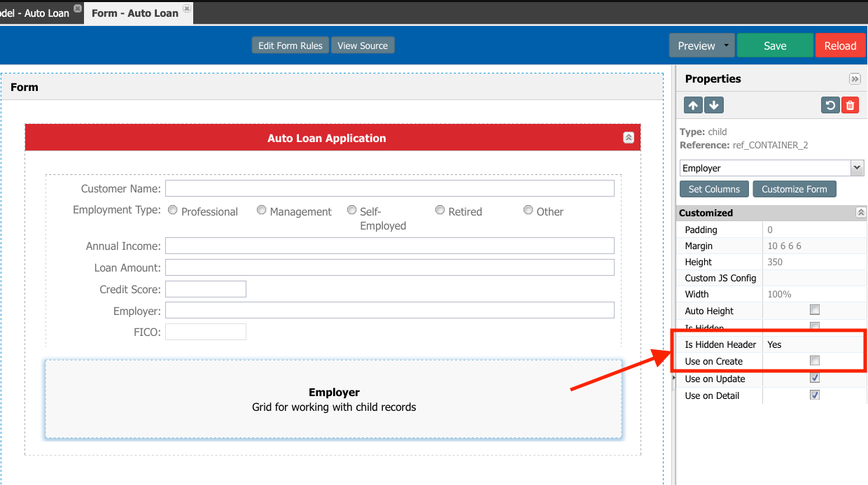Select the Employer child grid placeholder
868x485 pixels.
[333, 399]
